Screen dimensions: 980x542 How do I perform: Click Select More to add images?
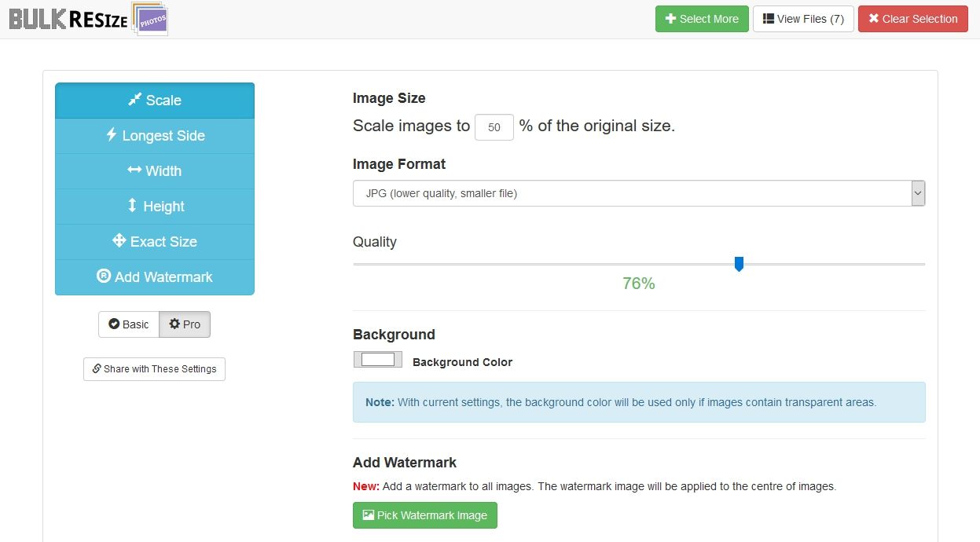[702, 19]
